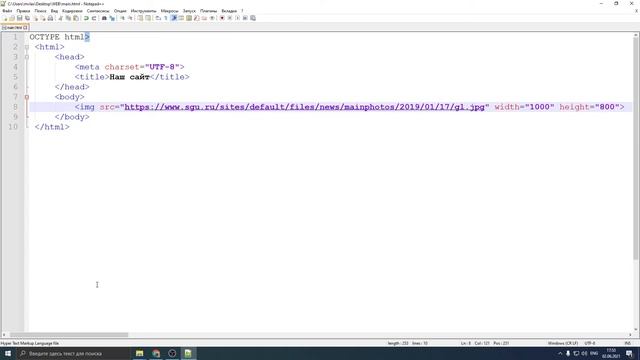Screen dimensions: 640x360
Task: Open the notification center icon
Action: click(629, 353)
